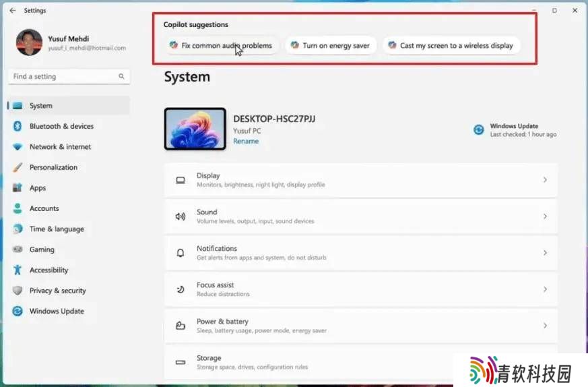The width and height of the screenshot is (588, 387).
Task: Select Fix common audio problems suggestion
Action: (222, 45)
